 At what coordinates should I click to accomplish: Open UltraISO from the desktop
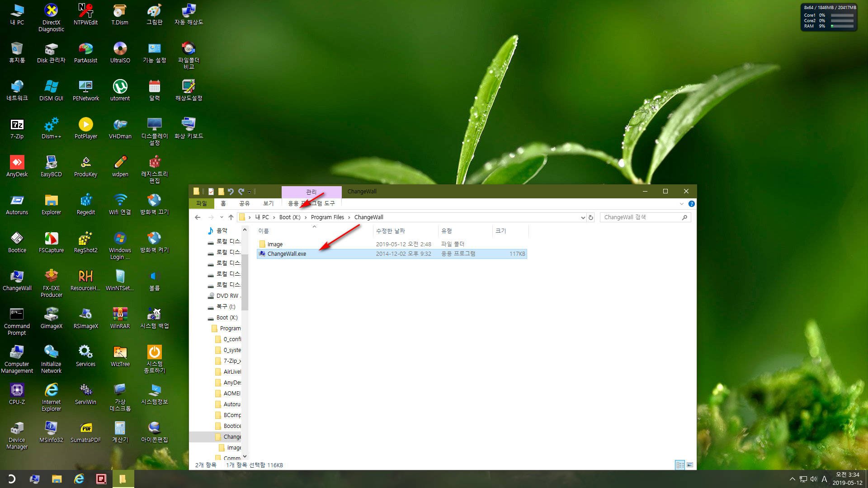tap(120, 52)
